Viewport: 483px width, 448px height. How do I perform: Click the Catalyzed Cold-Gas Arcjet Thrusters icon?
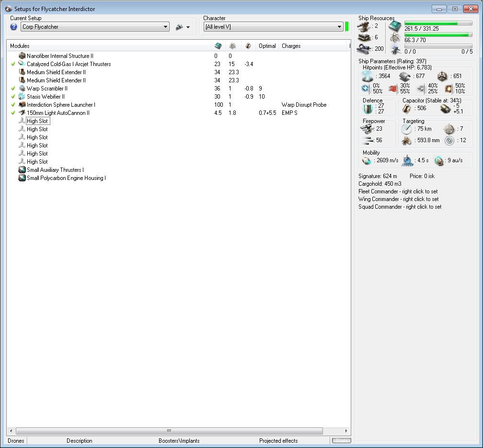click(x=22, y=64)
